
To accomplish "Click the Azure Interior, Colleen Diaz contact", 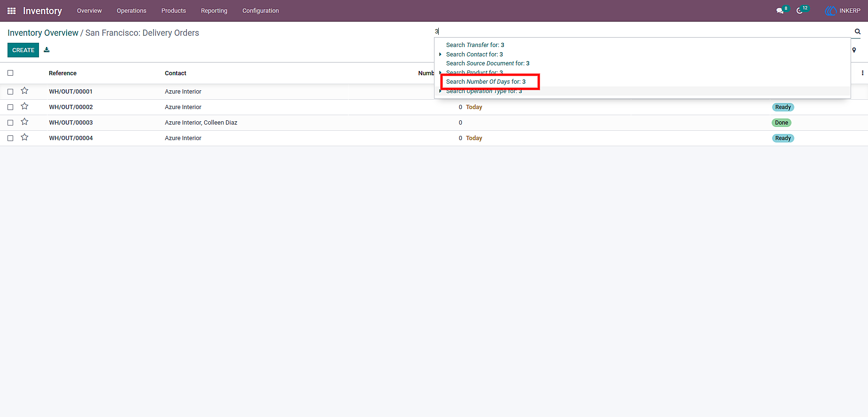I will click(201, 123).
